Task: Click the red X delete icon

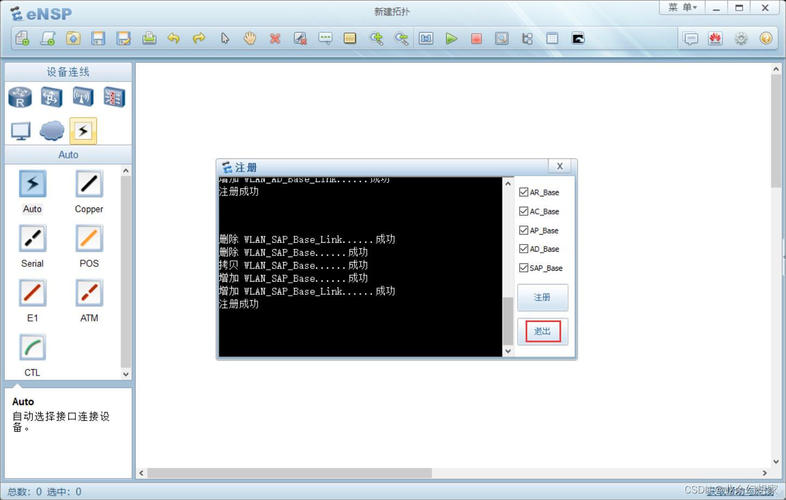Action: tap(275, 39)
